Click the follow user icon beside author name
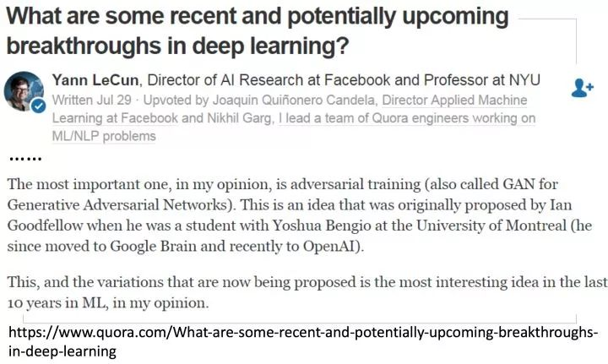 pyautogui.click(x=582, y=87)
